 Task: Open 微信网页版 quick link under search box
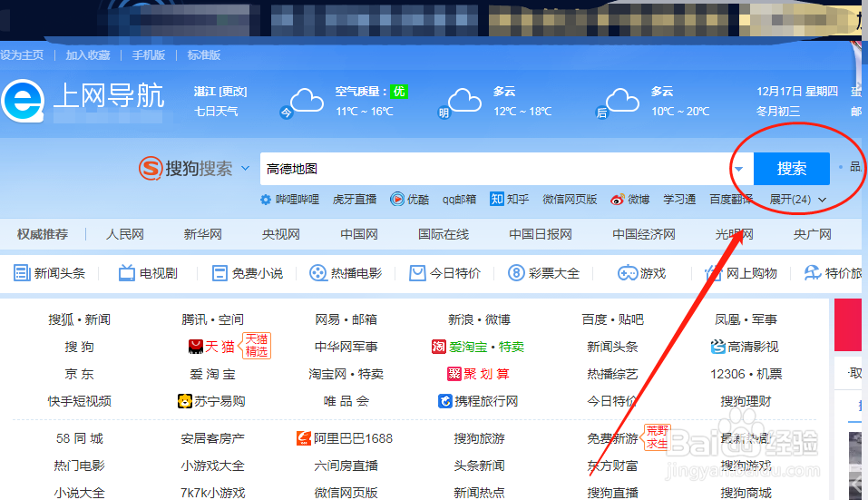(570, 200)
